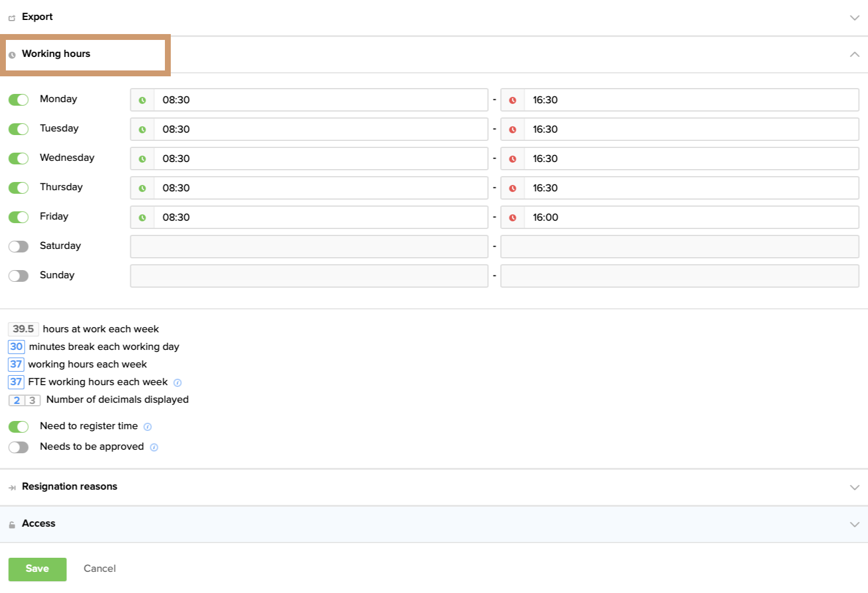Click the green clock icon for Wednesday start
This screenshot has width=868, height=593.
click(x=142, y=159)
